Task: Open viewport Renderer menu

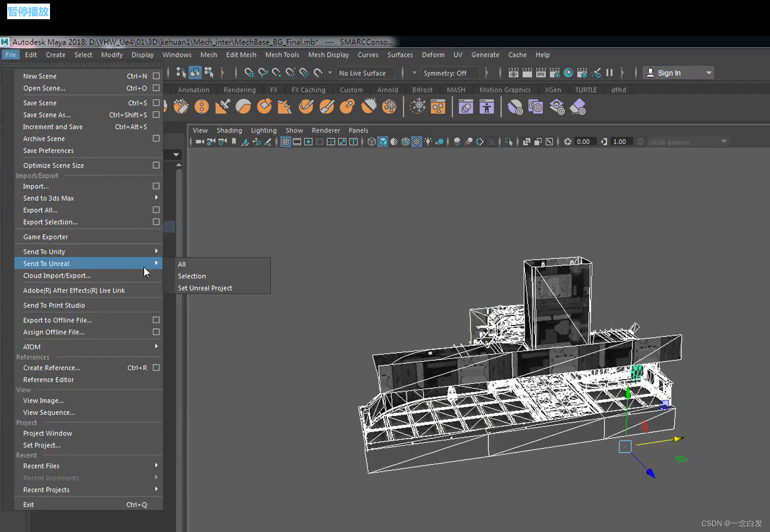Action: 326,130
